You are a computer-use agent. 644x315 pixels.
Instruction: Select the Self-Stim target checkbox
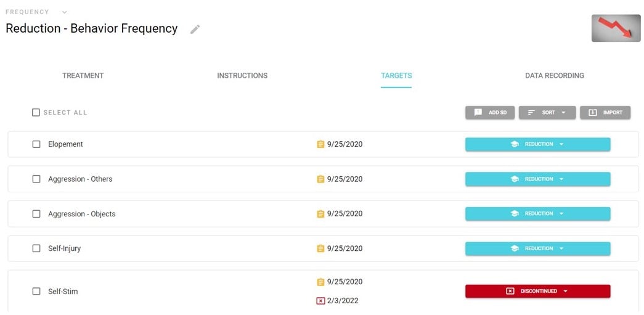(36, 292)
